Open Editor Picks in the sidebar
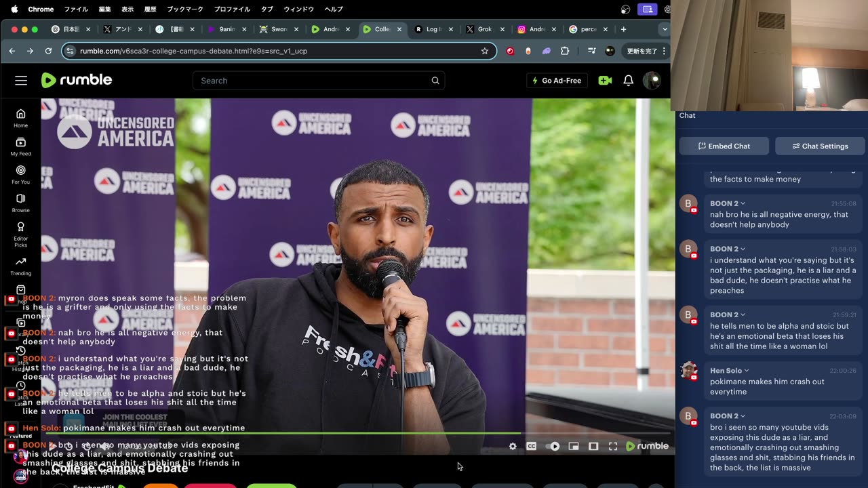This screenshot has width=868, height=488. 21,235
